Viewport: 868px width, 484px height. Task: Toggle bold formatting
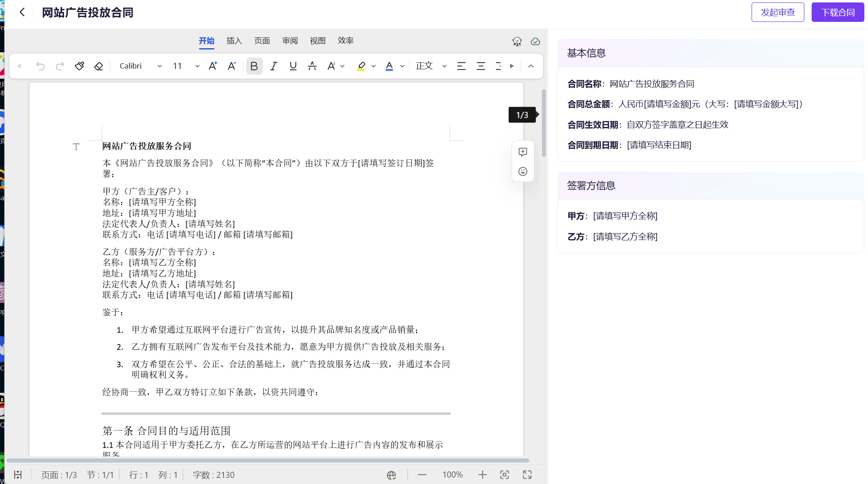254,66
